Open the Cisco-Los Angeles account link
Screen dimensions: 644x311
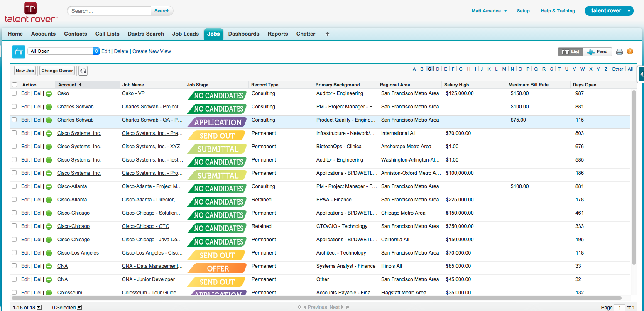point(78,253)
